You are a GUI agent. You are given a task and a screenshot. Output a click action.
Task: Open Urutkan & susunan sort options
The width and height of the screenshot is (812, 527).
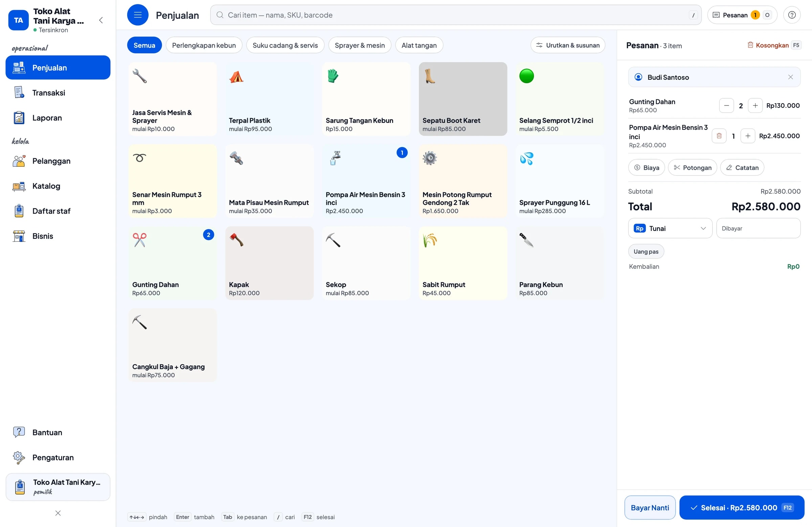pos(568,45)
